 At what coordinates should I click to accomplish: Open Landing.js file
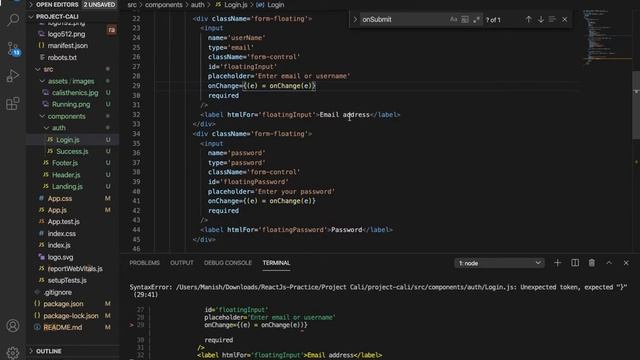pyautogui.click(x=73, y=187)
